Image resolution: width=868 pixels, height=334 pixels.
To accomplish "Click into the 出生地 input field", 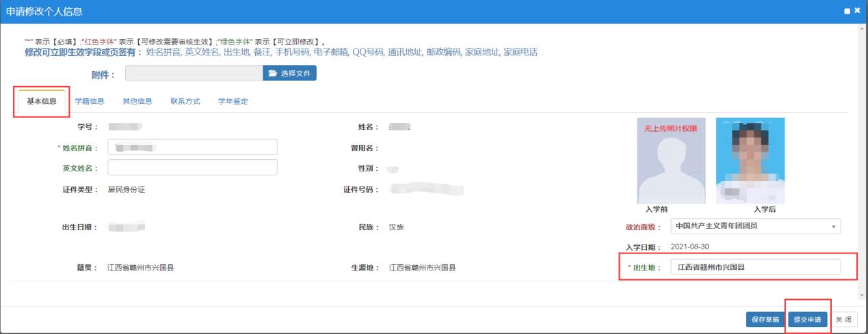I will pos(755,267).
